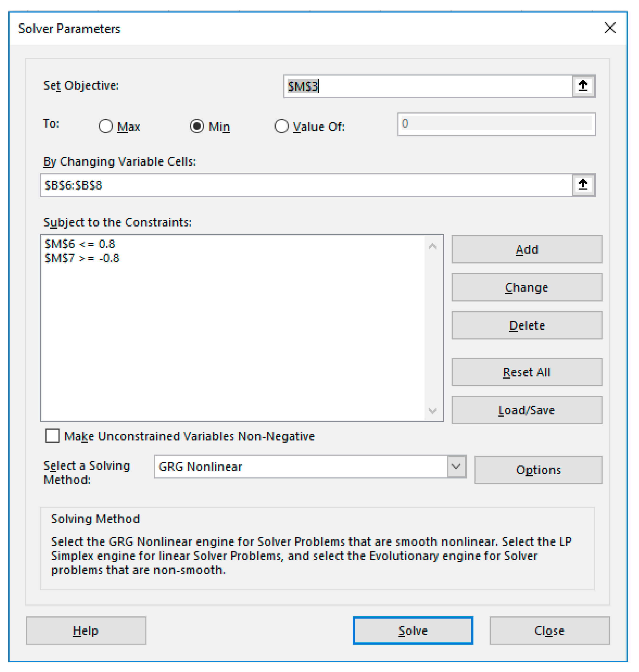Click the Reset All button

coord(526,372)
